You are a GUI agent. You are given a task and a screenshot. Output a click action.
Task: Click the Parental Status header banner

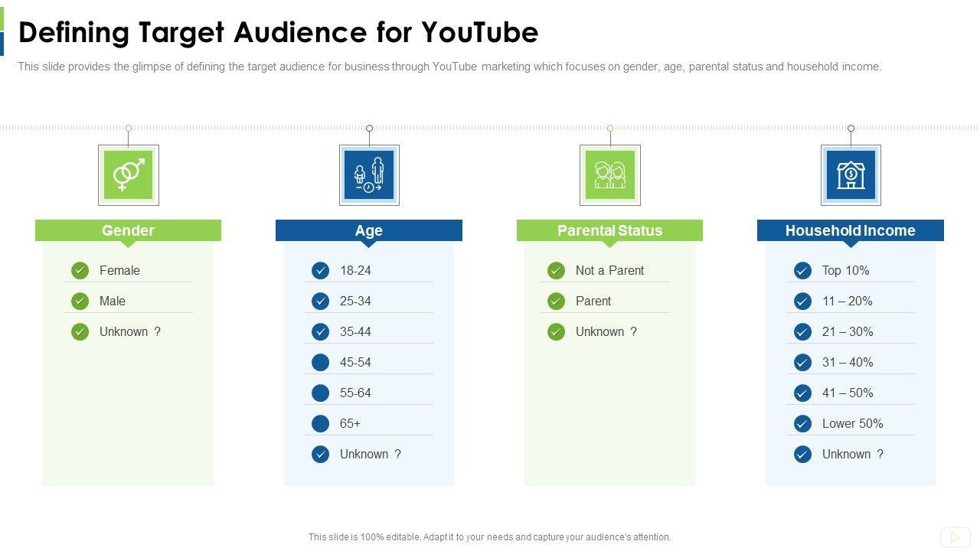point(609,230)
